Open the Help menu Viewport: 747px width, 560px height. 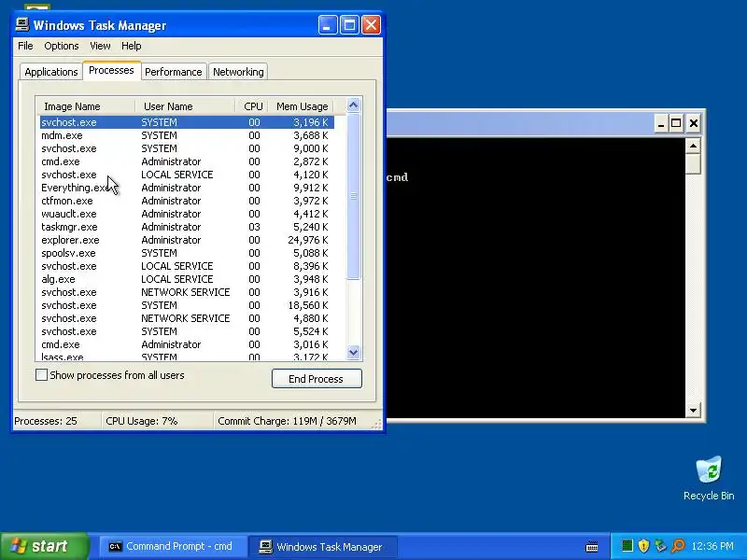pyautogui.click(x=132, y=46)
